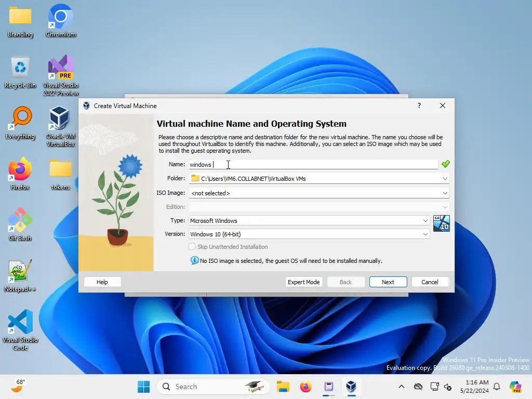Show hidden system tray icons chevron
Screen dimensions: 532x399
(402, 387)
